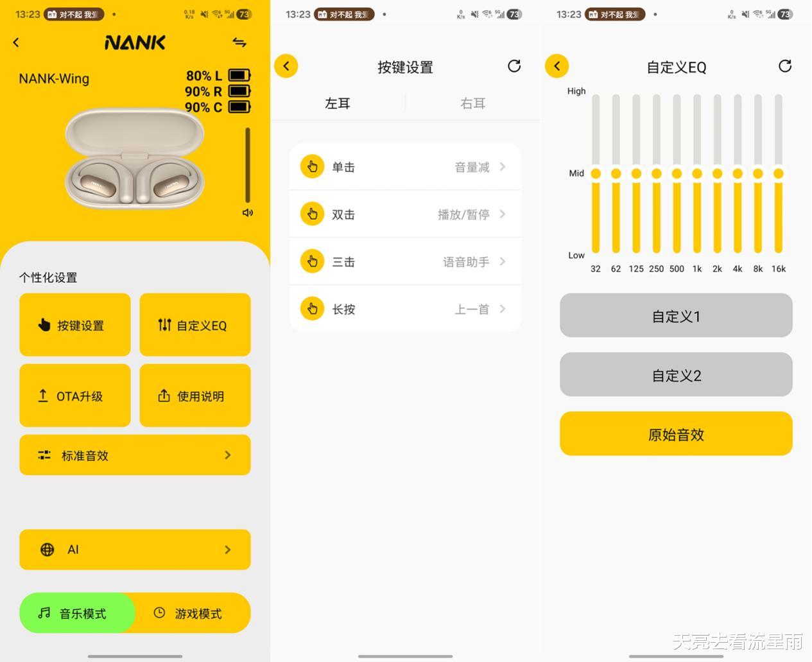
Task: Open 按键设置 from the home grid
Action: point(75,325)
